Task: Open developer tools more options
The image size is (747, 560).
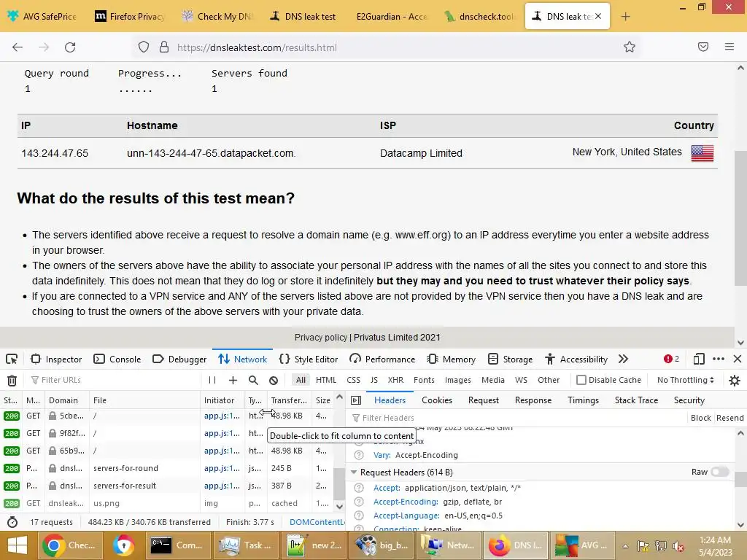Action: tap(719, 359)
